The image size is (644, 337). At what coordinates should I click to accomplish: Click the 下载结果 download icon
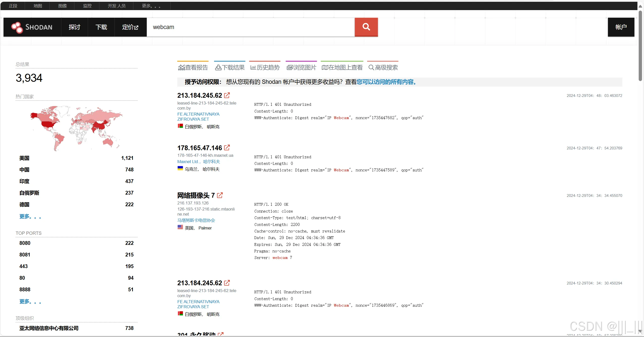click(218, 68)
